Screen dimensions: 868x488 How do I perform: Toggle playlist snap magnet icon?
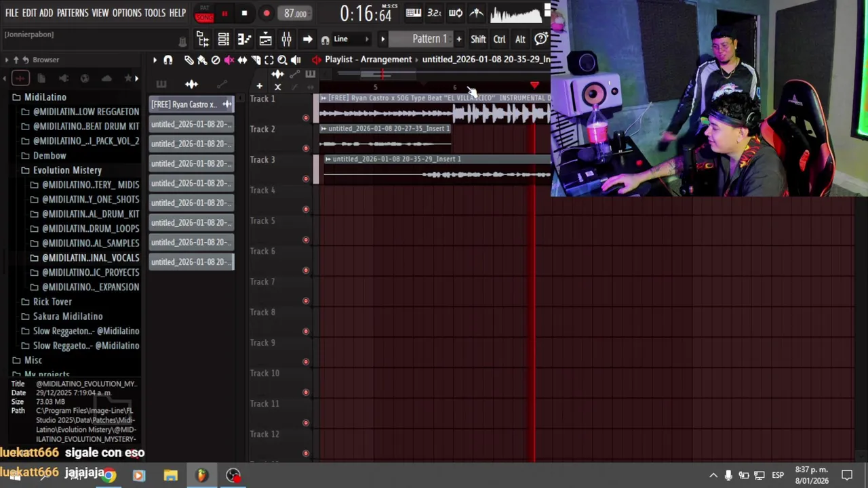click(x=168, y=60)
